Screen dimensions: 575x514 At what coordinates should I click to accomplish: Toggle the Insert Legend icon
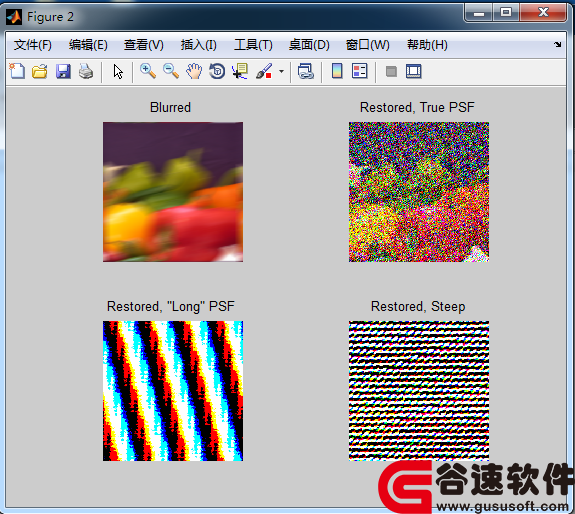pyautogui.click(x=359, y=71)
